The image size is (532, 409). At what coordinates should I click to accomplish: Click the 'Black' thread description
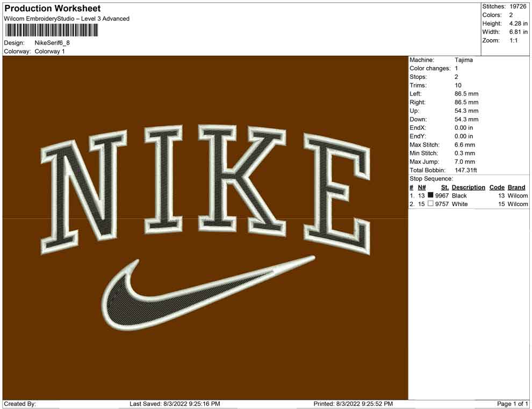(x=459, y=195)
